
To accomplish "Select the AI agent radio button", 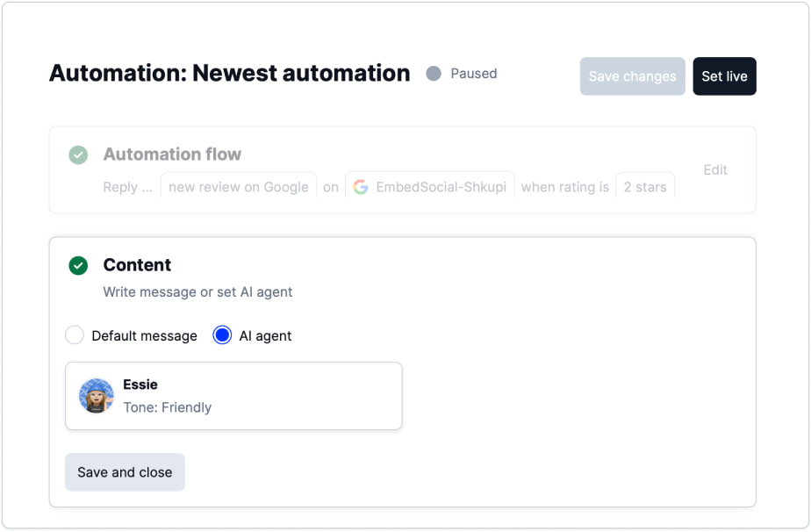I will tap(223, 335).
